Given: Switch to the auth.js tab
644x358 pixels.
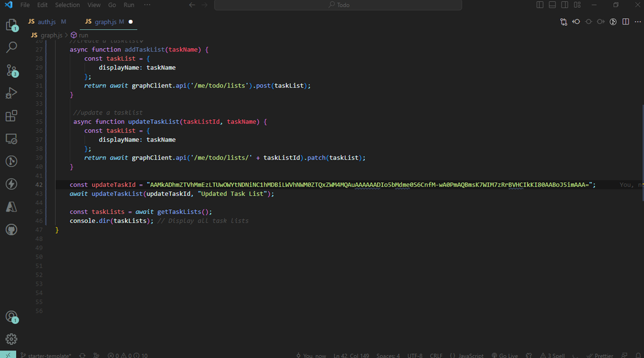Looking at the screenshot, I should (x=47, y=22).
